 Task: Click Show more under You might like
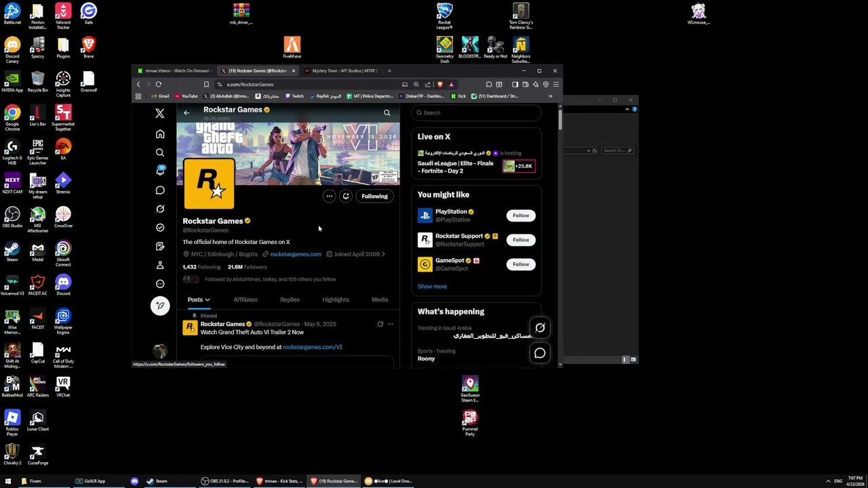click(x=432, y=287)
